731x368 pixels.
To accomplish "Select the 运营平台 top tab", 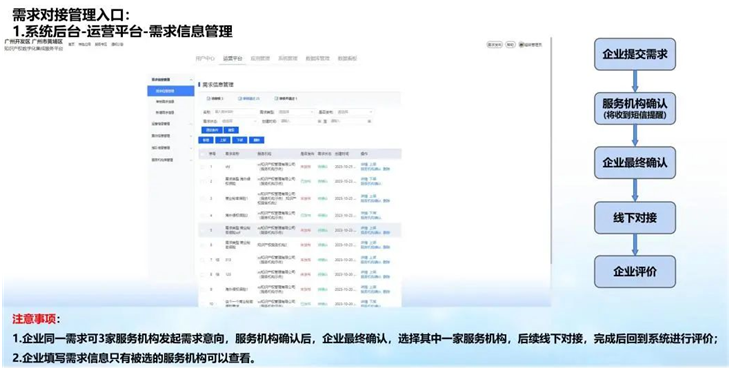I will [x=233, y=58].
